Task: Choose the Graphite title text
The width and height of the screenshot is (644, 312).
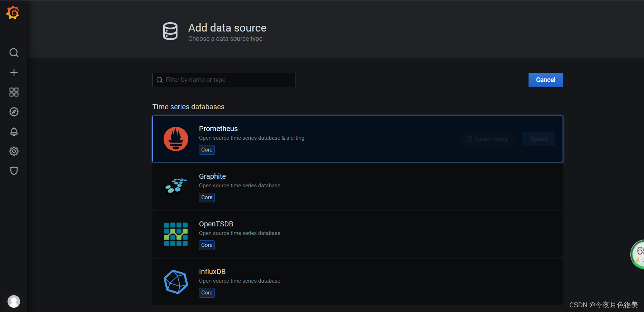Action: [x=212, y=176]
